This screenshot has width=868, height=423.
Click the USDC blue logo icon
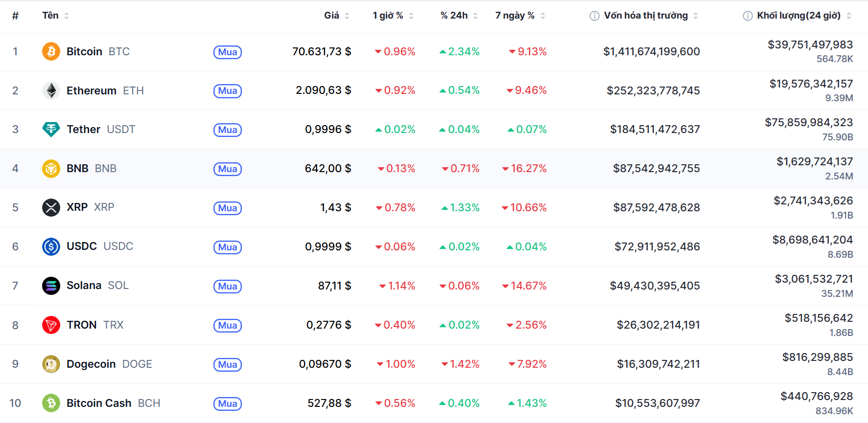(x=51, y=246)
